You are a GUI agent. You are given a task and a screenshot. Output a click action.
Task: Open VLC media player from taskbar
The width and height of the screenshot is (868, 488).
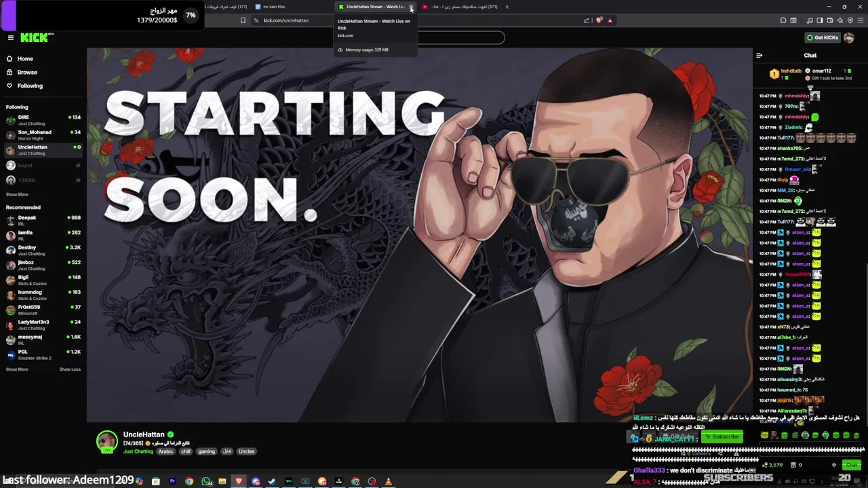click(x=389, y=481)
